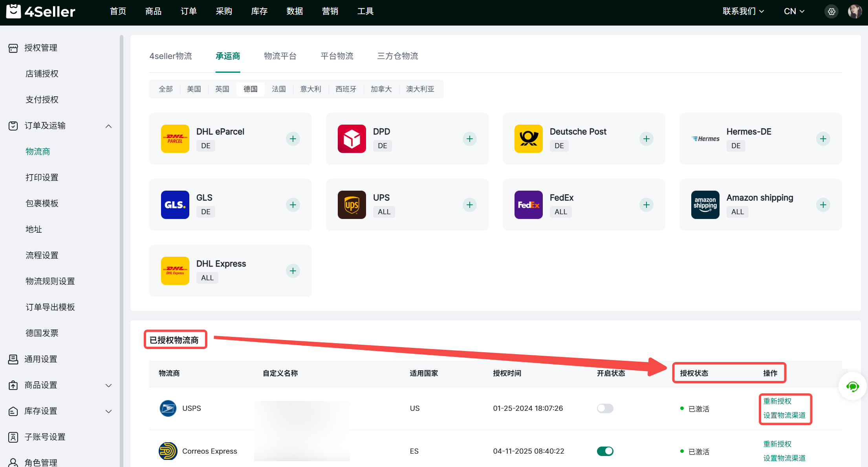Click the GLS logo icon

click(x=175, y=205)
